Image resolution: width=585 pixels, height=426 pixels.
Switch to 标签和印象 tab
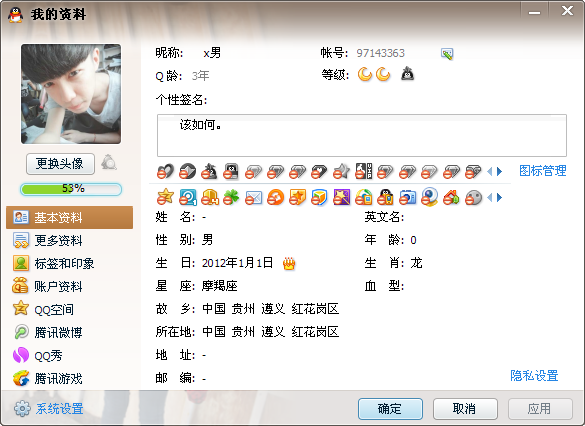(69, 263)
